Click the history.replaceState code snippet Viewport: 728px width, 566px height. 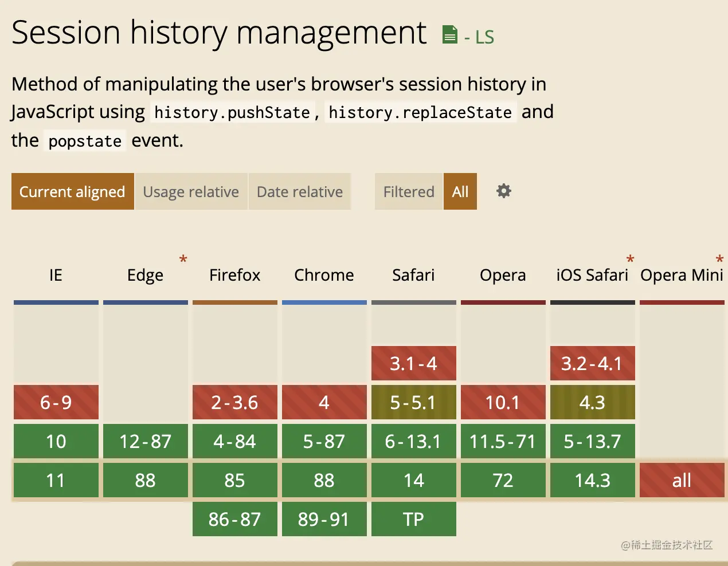click(x=420, y=112)
